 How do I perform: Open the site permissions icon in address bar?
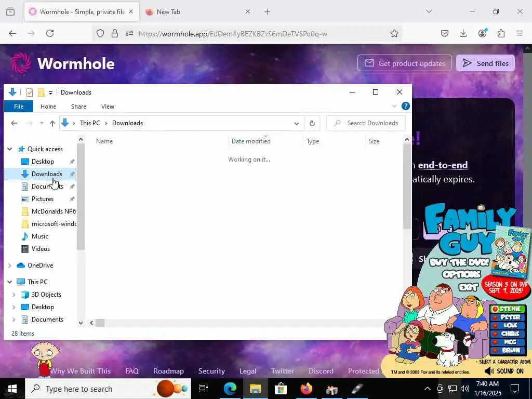(x=129, y=33)
